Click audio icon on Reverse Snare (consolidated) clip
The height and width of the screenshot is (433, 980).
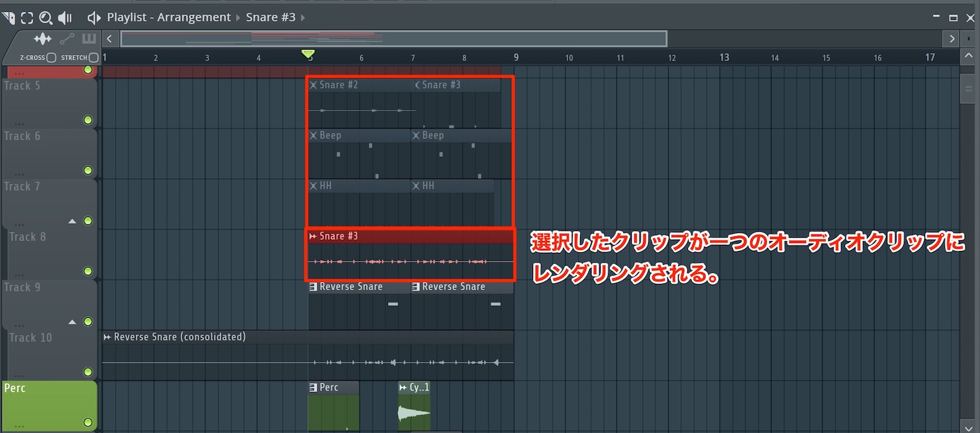pos(107,337)
